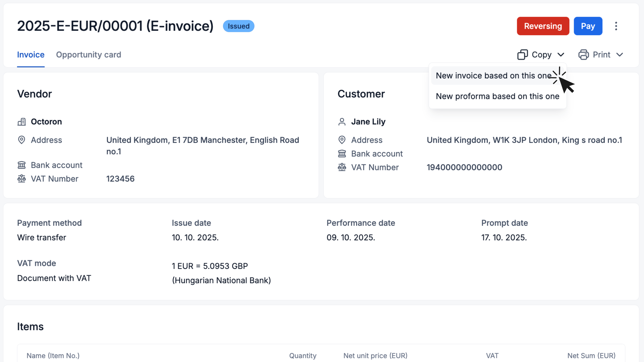
Task: Click the Reversing button
Action: pyautogui.click(x=543, y=26)
